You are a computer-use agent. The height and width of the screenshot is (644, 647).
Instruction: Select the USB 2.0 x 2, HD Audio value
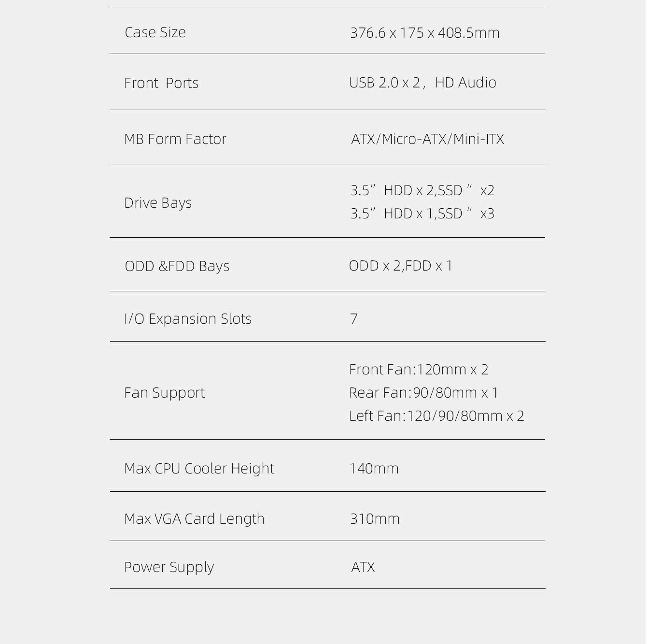click(422, 83)
